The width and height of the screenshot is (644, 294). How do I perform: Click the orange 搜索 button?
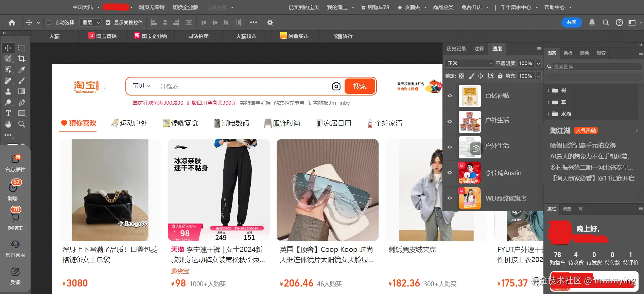[x=360, y=86]
